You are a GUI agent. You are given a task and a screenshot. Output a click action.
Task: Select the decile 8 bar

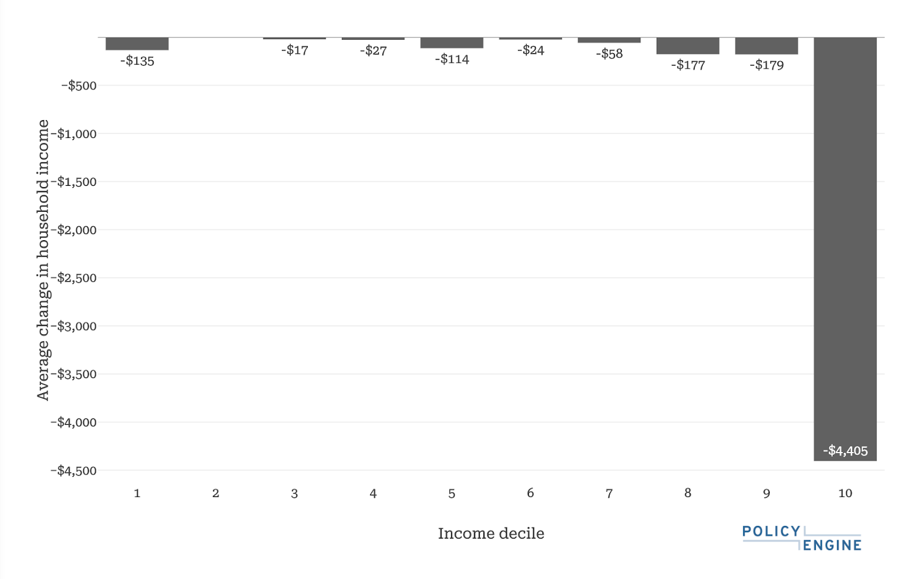687,46
